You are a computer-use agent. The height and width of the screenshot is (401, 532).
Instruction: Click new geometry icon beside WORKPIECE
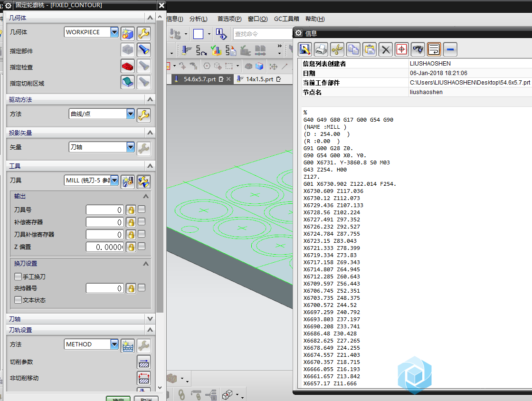point(128,34)
